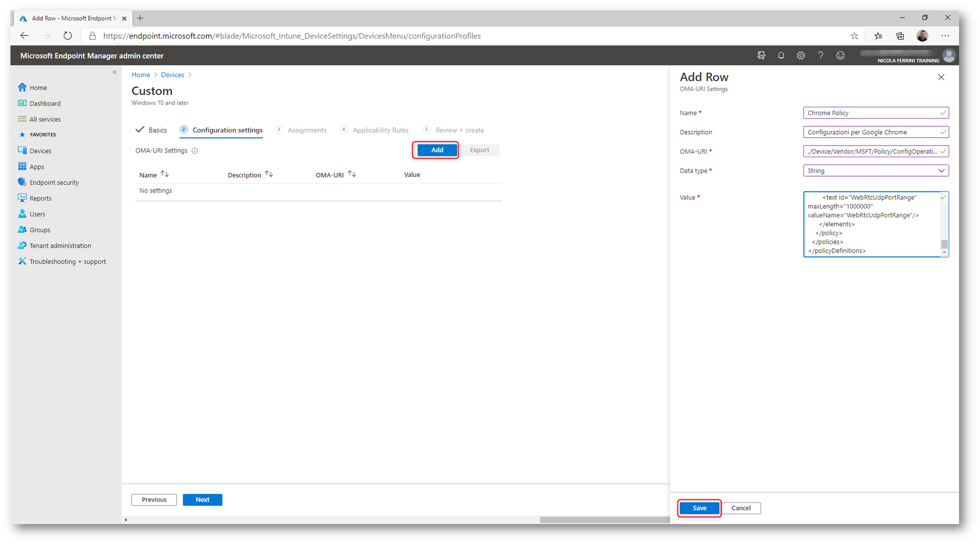This screenshot has width=980, height=545.
Task: Reload the page
Action: (68, 36)
